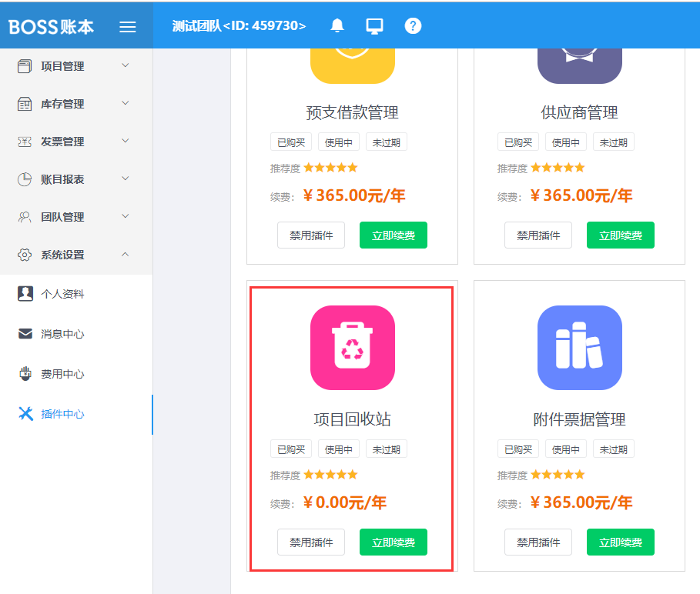
Task: Renew 项目回收站 with 立即续费
Action: pos(394,542)
